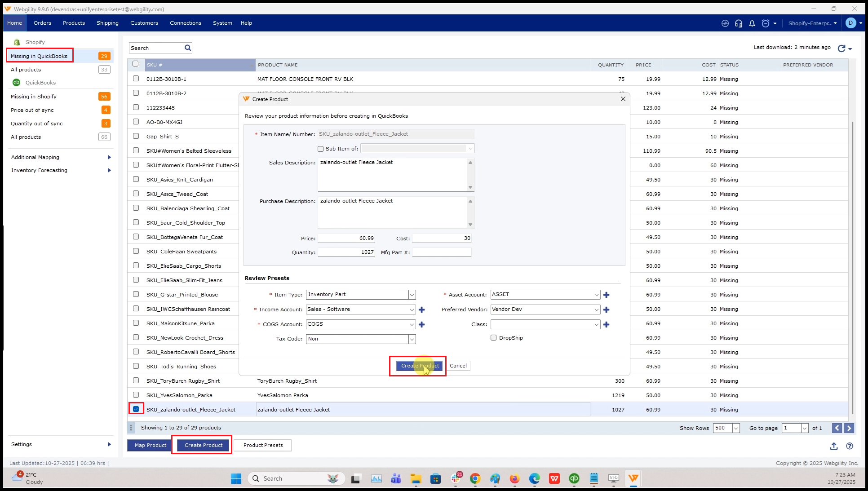
Task: Expand the Tax Code dropdown
Action: (x=412, y=339)
